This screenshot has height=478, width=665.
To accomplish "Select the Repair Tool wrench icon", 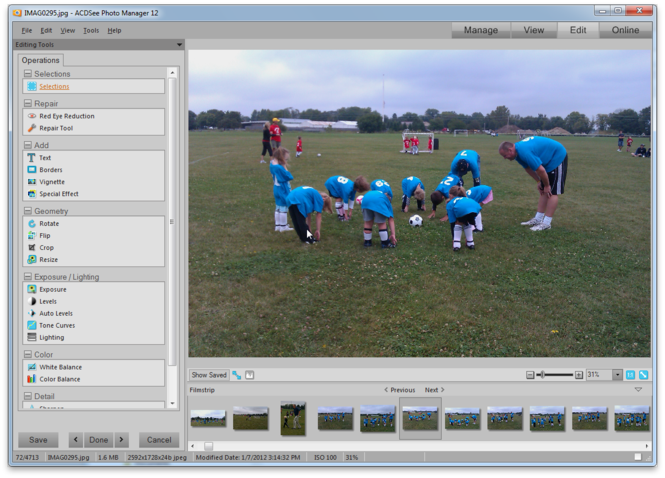I will [32, 128].
